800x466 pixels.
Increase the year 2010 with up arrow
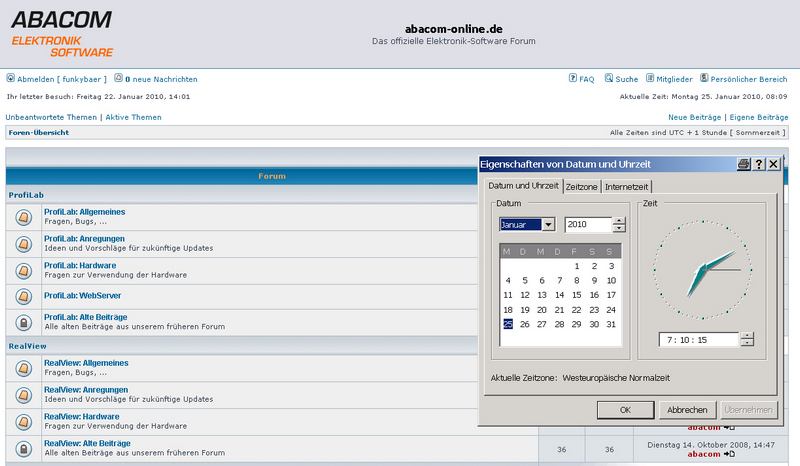[x=619, y=221]
